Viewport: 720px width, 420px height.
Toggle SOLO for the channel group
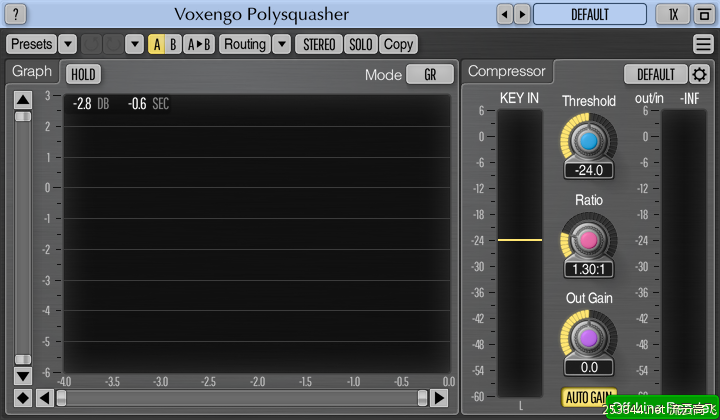click(x=360, y=44)
